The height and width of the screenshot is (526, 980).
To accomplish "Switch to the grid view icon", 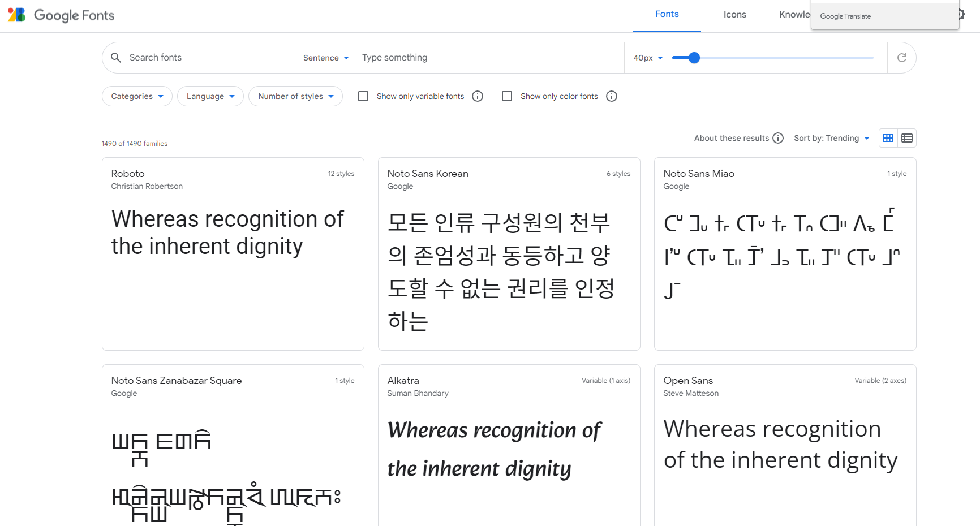I will pyautogui.click(x=888, y=138).
